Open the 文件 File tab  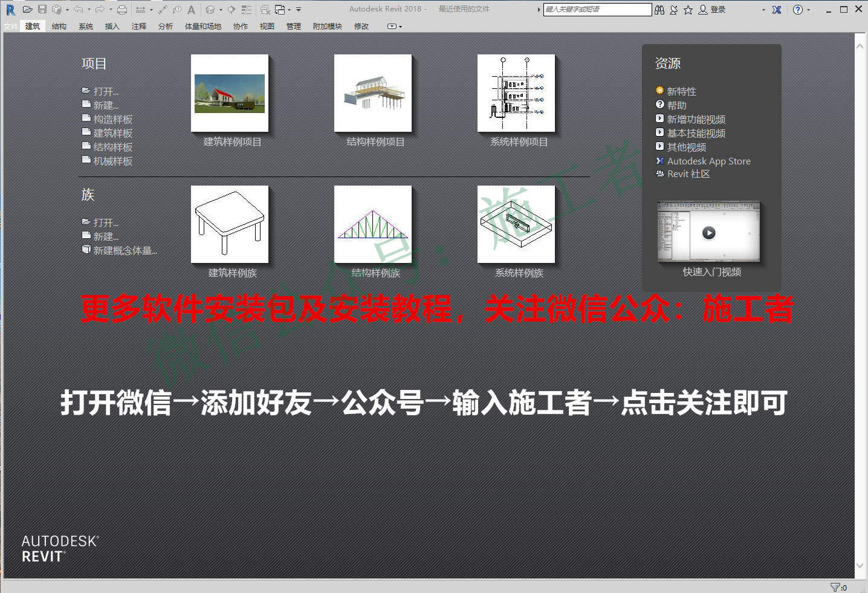point(11,27)
